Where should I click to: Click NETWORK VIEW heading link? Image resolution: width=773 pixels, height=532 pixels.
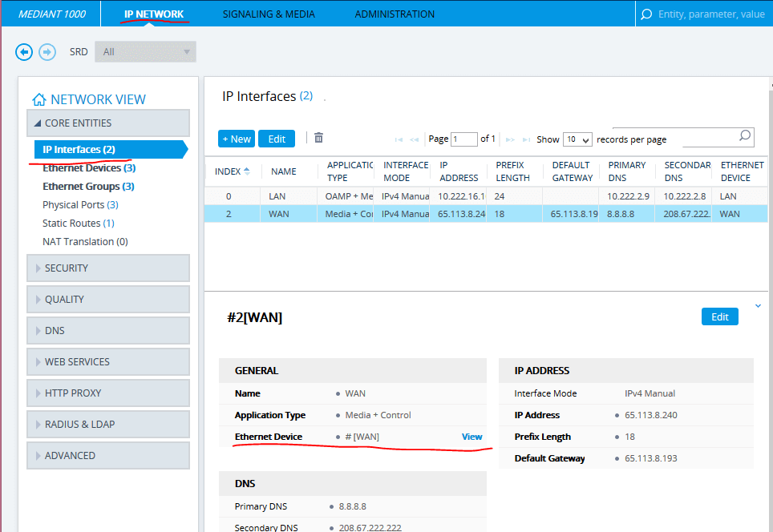[x=98, y=99]
